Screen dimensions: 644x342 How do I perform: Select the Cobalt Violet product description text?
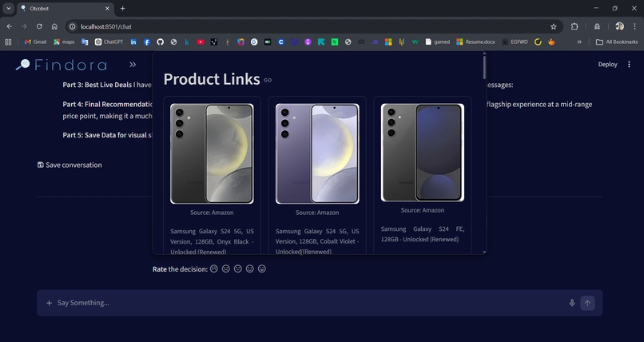tap(317, 241)
